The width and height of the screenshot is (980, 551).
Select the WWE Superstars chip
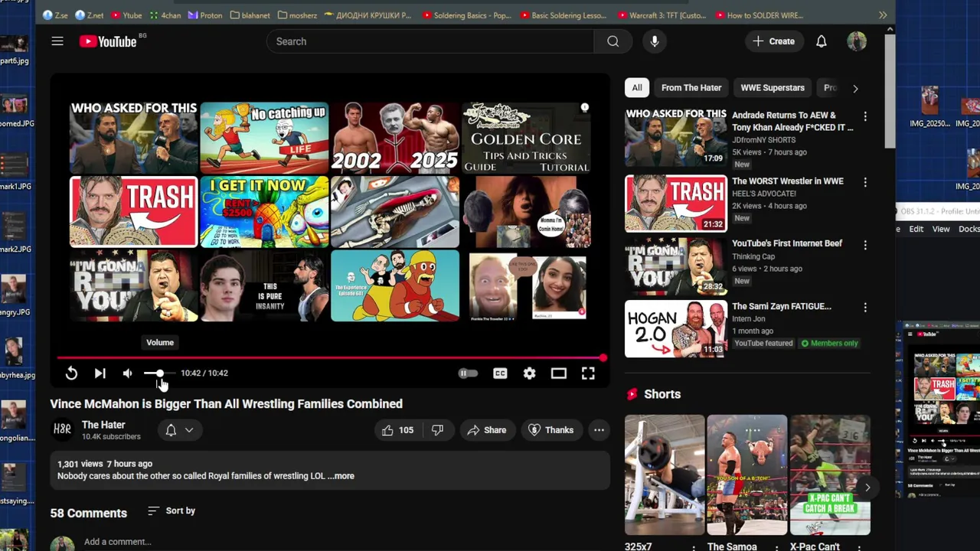coord(773,88)
